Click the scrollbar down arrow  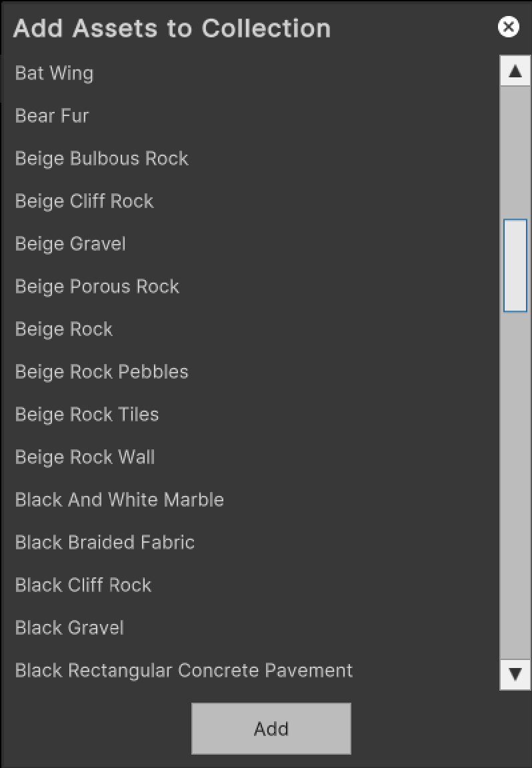515,673
